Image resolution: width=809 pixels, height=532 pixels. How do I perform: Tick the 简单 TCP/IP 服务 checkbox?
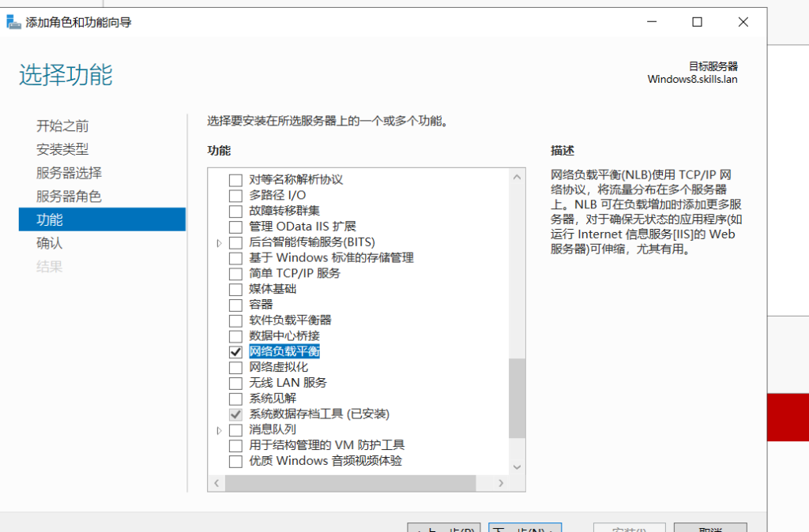pyautogui.click(x=235, y=273)
